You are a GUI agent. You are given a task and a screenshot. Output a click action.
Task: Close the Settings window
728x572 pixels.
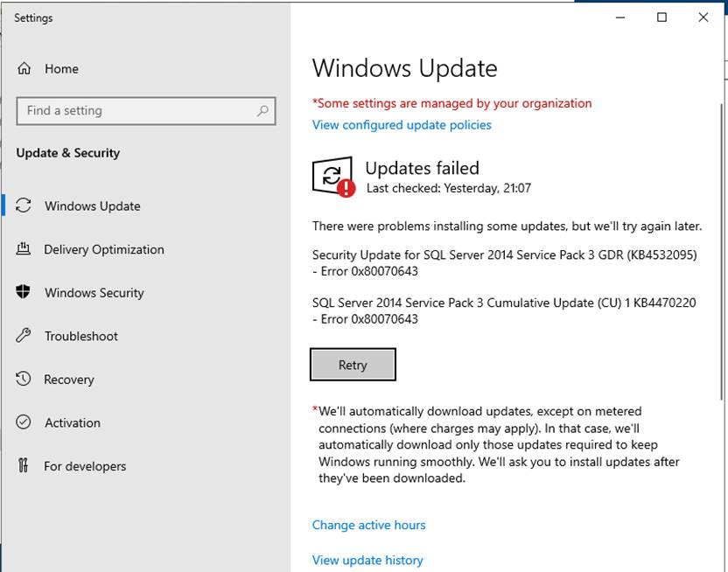tap(703, 17)
